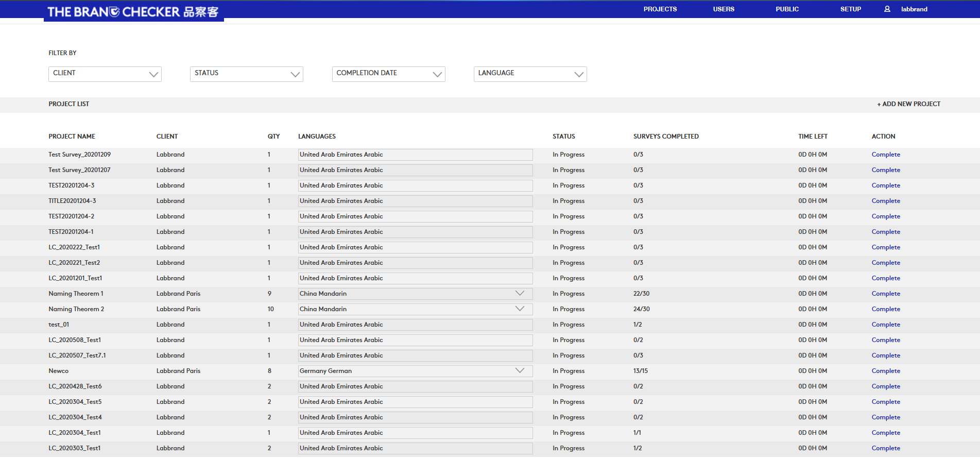Expand languages for Naming Theorem 2
The image size is (980, 458).
click(x=520, y=309)
